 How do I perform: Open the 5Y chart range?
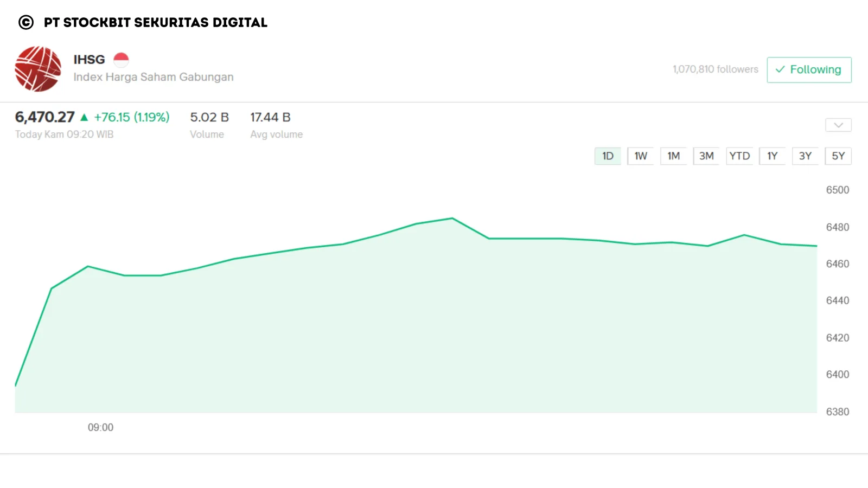click(838, 156)
